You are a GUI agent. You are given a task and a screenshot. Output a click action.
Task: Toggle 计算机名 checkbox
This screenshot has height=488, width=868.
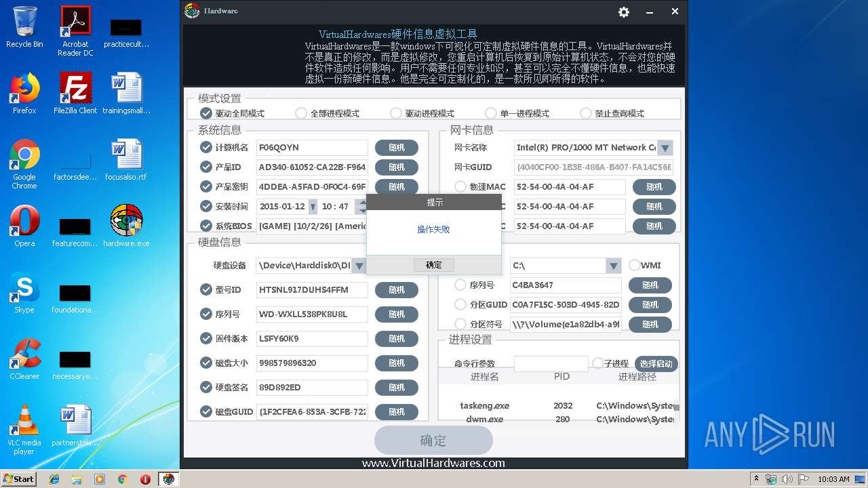206,147
